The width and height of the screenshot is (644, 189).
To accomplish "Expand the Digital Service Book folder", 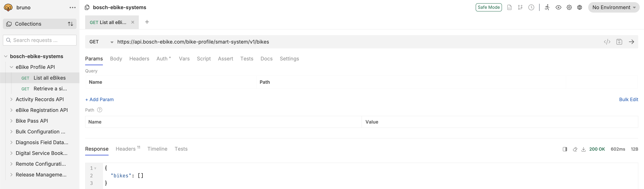I will [11, 153].
